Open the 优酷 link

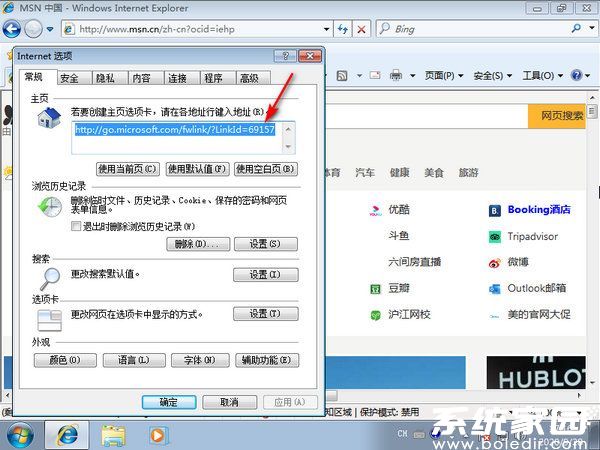pyautogui.click(x=399, y=209)
